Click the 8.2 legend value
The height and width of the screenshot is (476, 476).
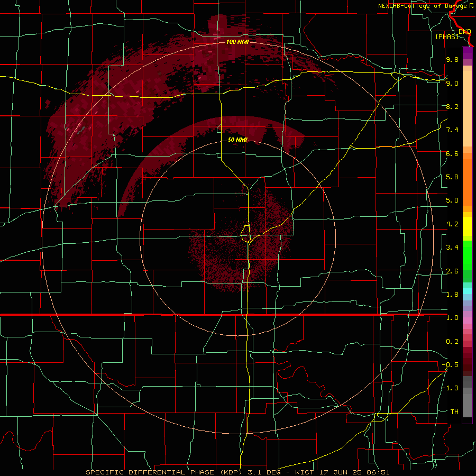point(452,106)
